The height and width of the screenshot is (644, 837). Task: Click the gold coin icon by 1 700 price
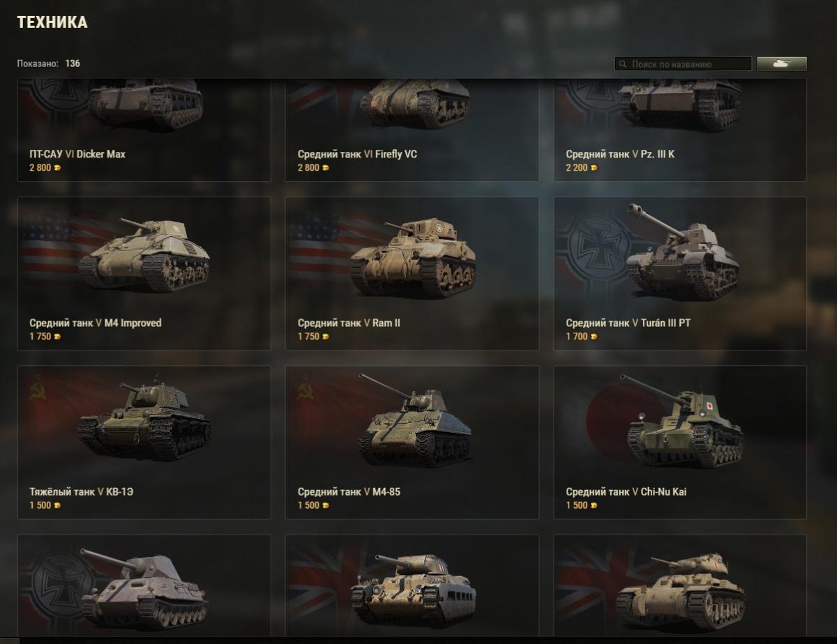click(594, 337)
